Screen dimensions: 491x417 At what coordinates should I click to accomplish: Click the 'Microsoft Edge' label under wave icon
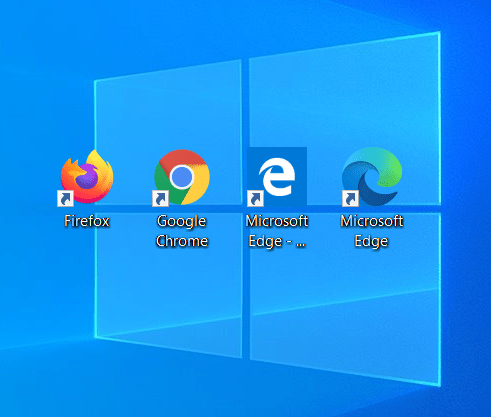pos(372,231)
